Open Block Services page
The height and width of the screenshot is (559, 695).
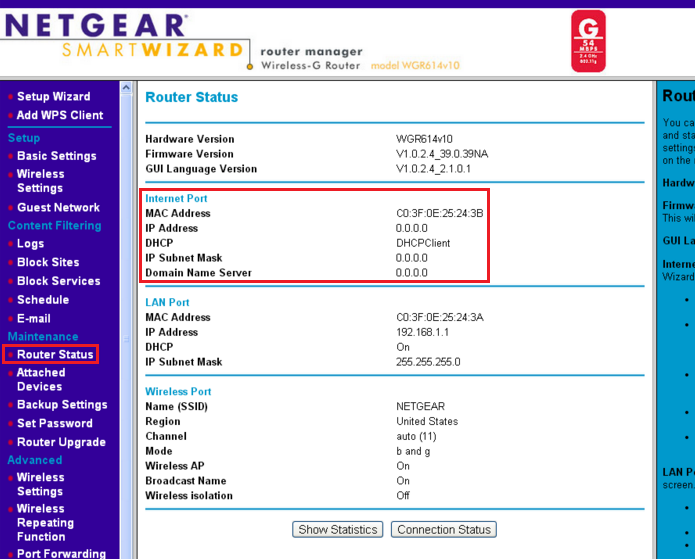59,281
